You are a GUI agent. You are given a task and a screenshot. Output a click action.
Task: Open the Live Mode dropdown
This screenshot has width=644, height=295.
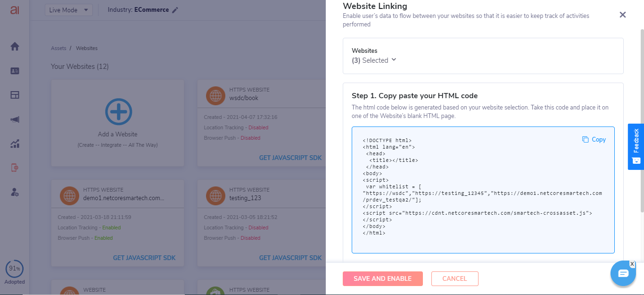point(69,10)
